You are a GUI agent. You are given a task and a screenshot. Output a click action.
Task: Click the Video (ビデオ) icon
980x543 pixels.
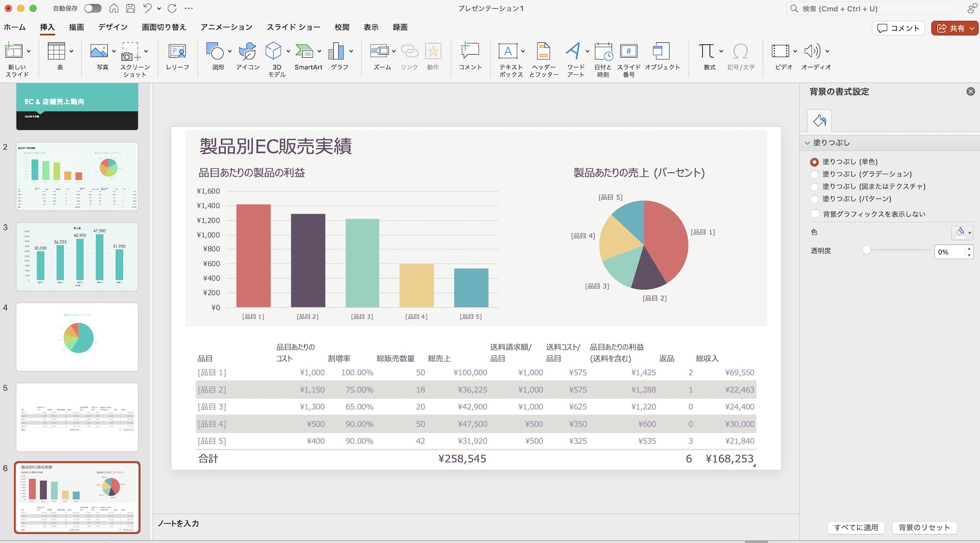coord(780,51)
